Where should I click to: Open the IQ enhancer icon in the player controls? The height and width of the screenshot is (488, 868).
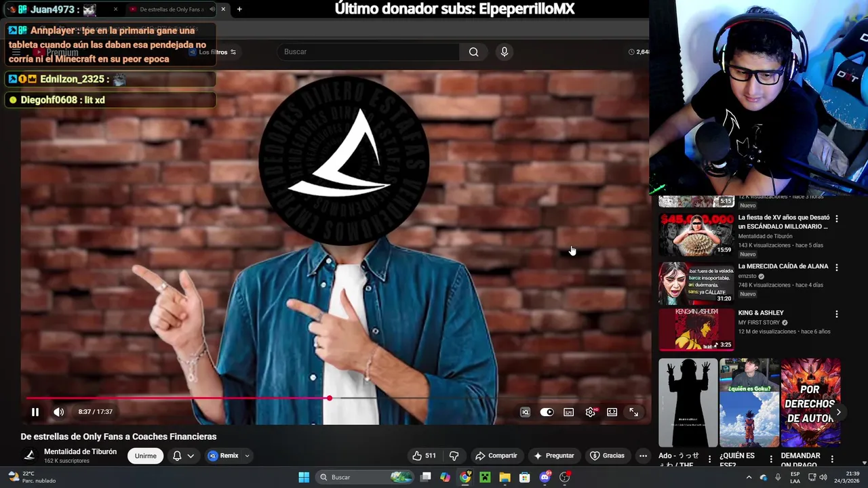tap(525, 412)
